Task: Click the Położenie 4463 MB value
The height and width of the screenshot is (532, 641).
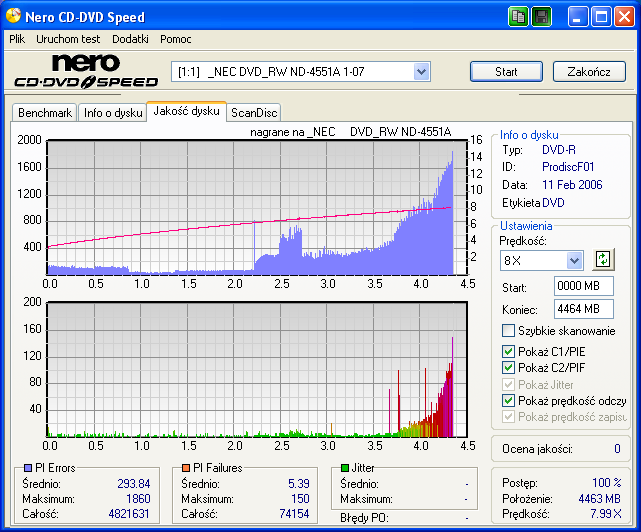Action: click(x=599, y=498)
